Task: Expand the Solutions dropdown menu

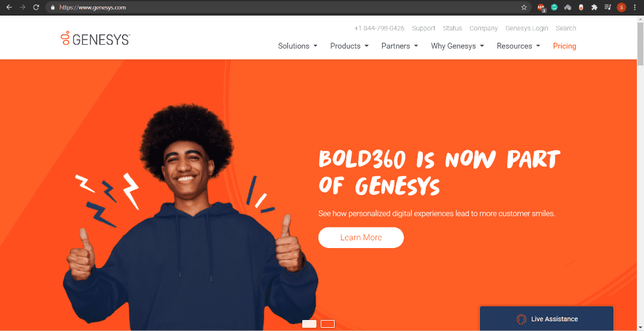Action: pyautogui.click(x=298, y=46)
